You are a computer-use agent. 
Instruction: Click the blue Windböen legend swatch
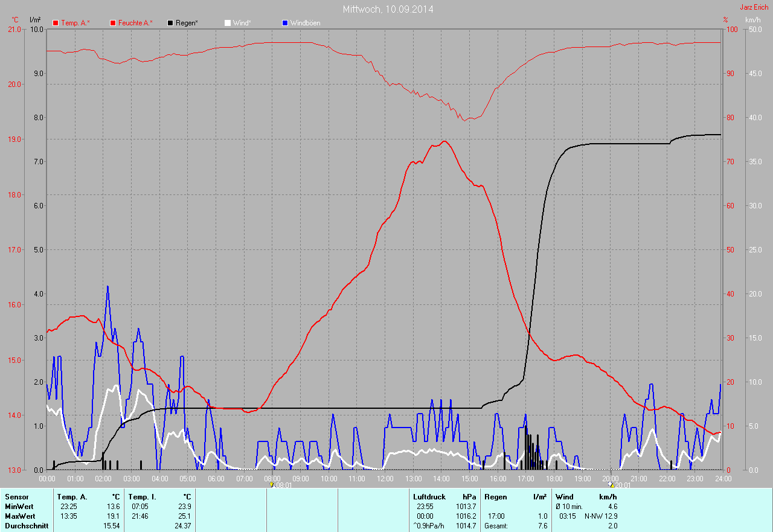point(286,23)
